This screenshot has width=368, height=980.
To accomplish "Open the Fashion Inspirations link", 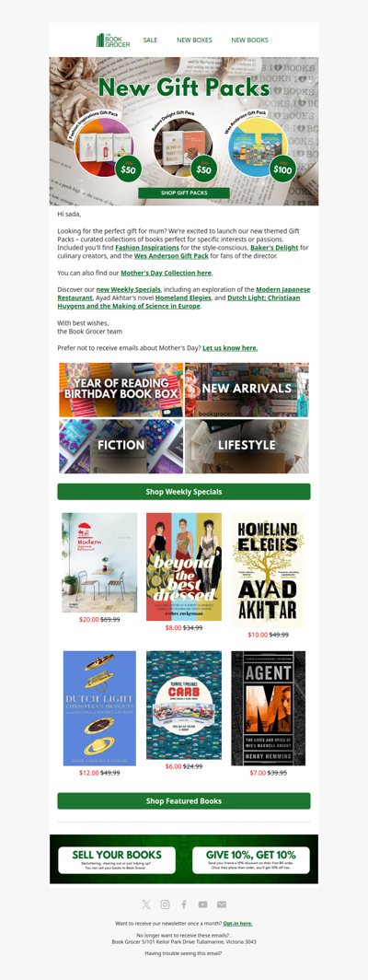I will coord(147,248).
